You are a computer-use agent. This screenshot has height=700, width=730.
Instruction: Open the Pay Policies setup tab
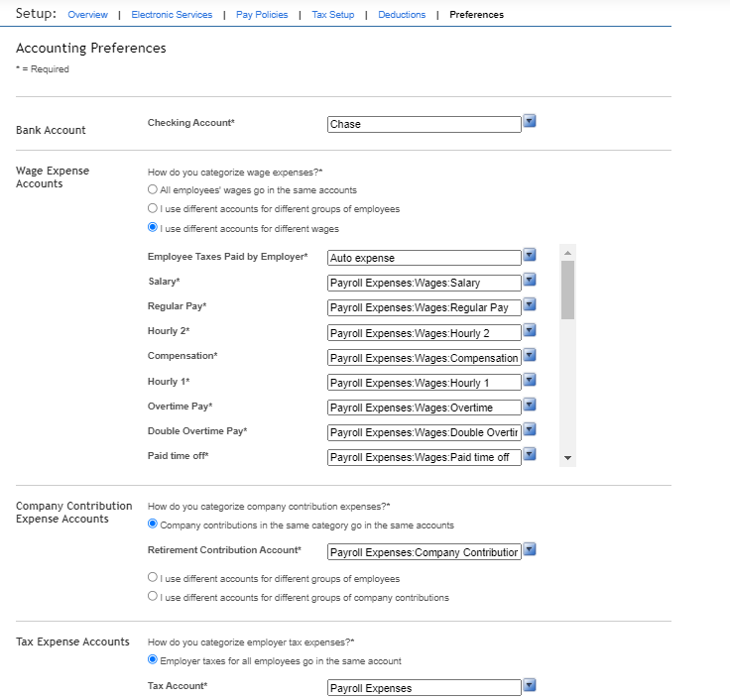click(262, 15)
